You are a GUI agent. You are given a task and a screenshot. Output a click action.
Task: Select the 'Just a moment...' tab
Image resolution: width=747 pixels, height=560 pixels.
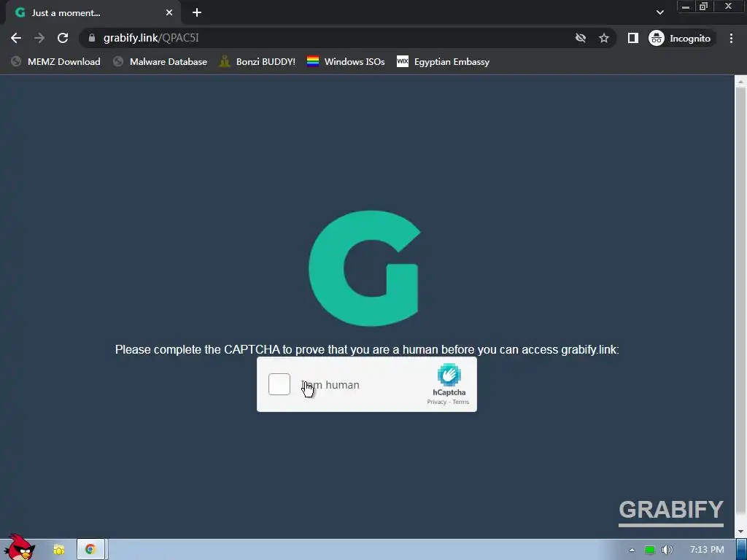pos(93,13)
